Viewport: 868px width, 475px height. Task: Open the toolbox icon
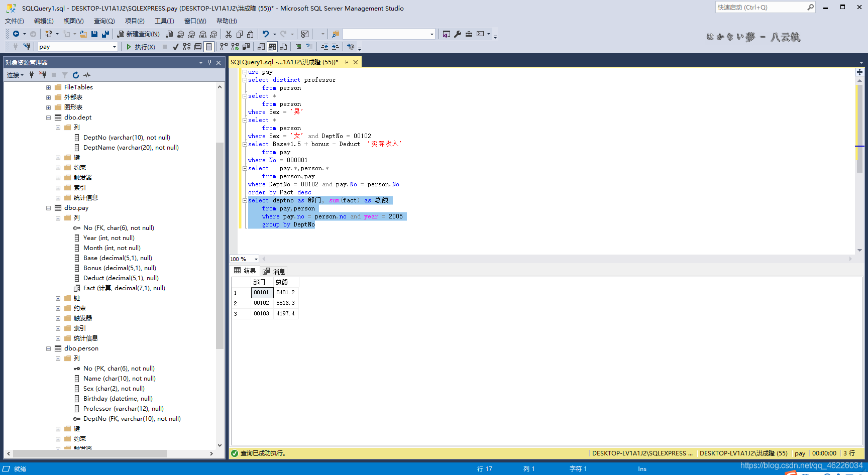pos(469,34)
